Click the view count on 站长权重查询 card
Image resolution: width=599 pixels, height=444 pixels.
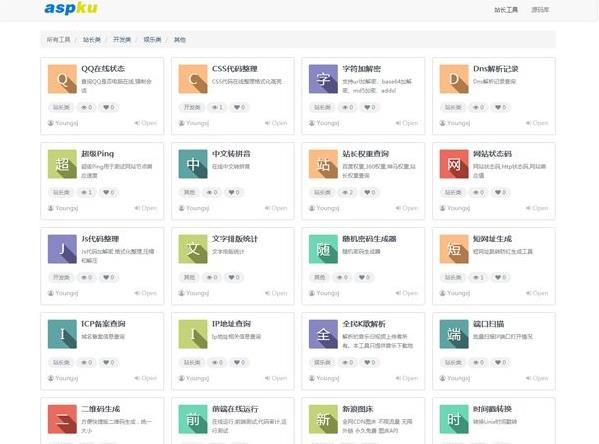(347, 192)
